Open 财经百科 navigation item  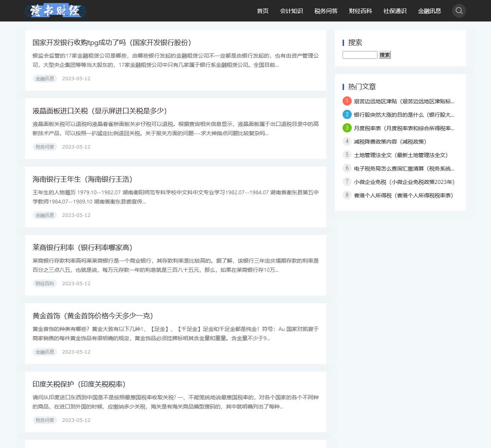point(361,11)
